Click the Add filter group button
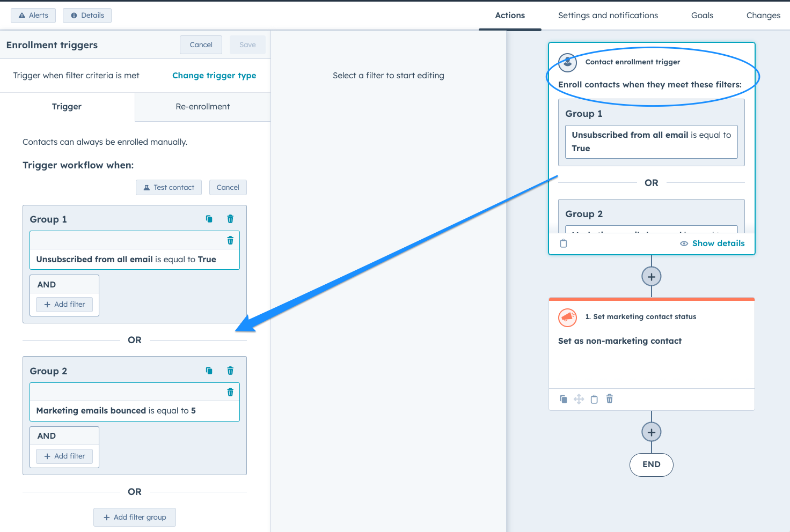790x532 pixels. tap(134, 517)
